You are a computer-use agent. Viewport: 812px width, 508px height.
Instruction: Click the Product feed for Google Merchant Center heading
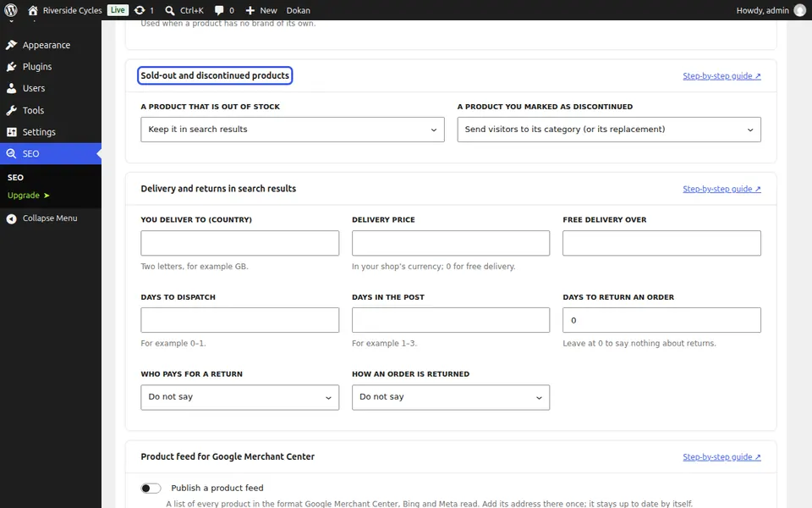coord(228,456)
